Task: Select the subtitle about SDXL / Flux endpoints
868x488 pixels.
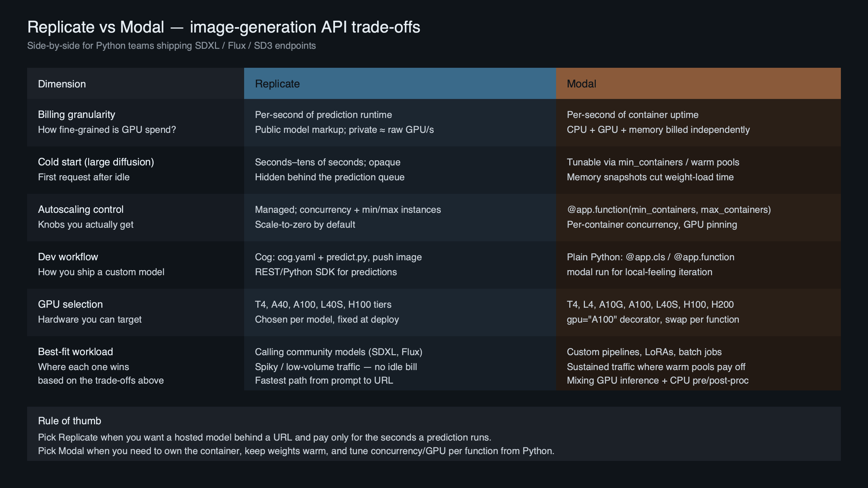Action: point(172,45)
